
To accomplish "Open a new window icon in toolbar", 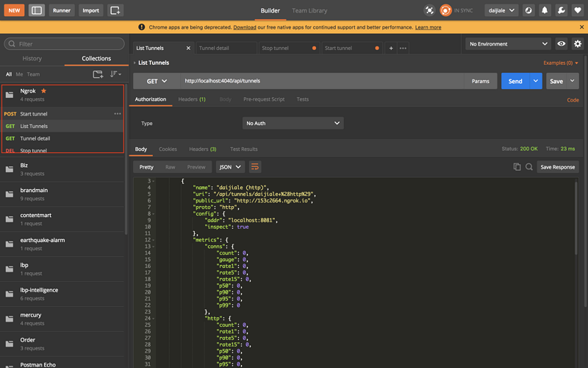I will pos(115,10).
